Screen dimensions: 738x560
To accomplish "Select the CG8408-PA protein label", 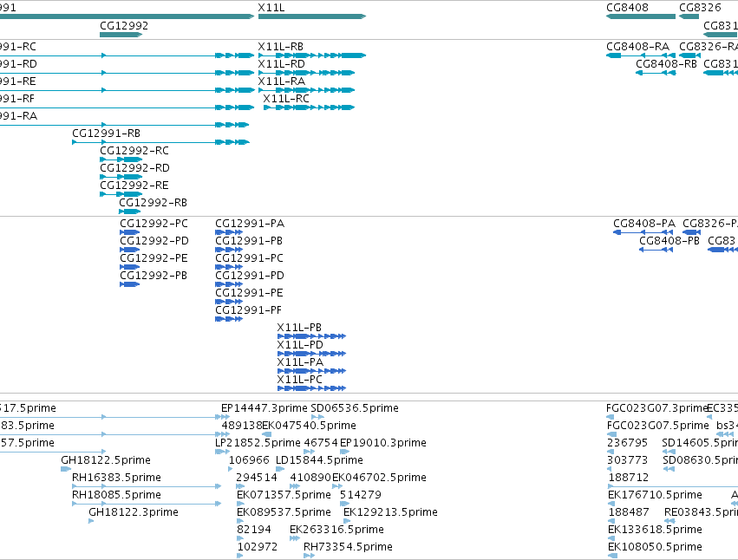I will (644, 224).
